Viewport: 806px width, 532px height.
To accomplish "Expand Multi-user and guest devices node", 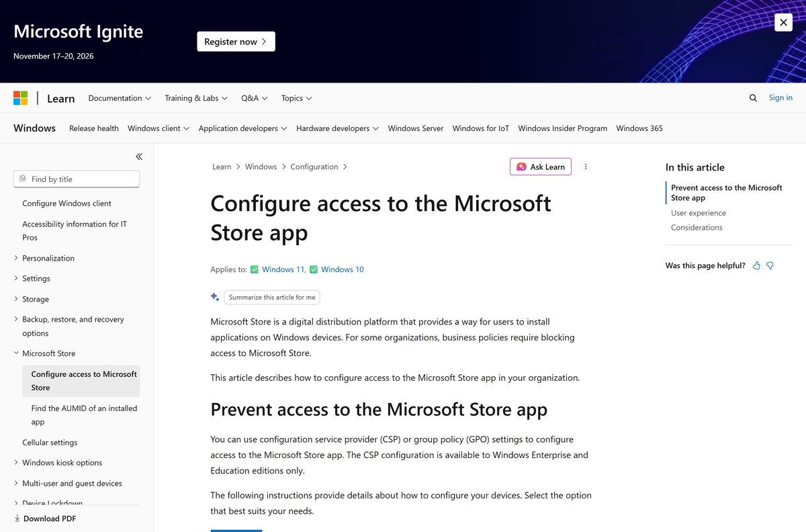I will 72,483.
